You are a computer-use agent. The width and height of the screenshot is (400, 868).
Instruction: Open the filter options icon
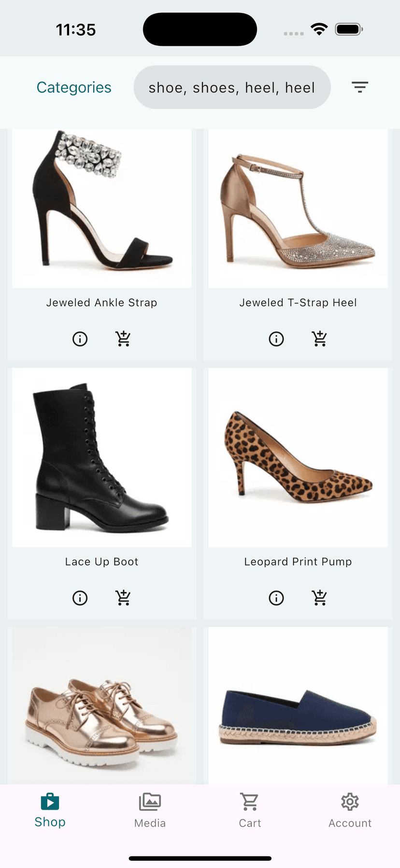point(360,87)
